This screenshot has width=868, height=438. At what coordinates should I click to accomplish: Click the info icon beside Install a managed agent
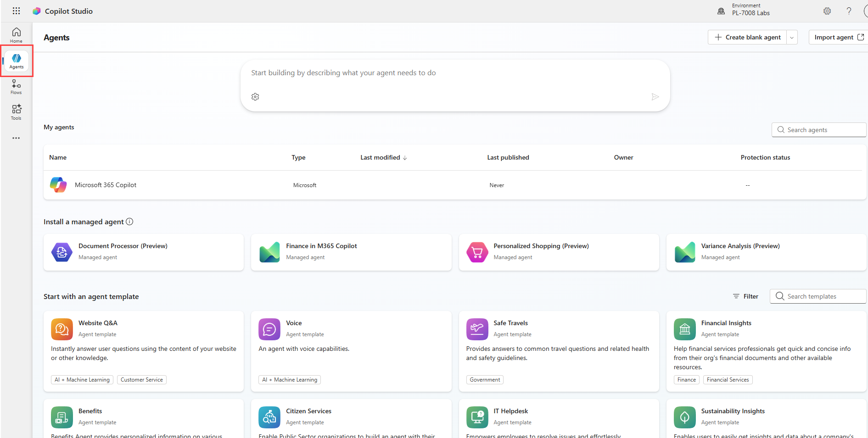click(129, 222)
